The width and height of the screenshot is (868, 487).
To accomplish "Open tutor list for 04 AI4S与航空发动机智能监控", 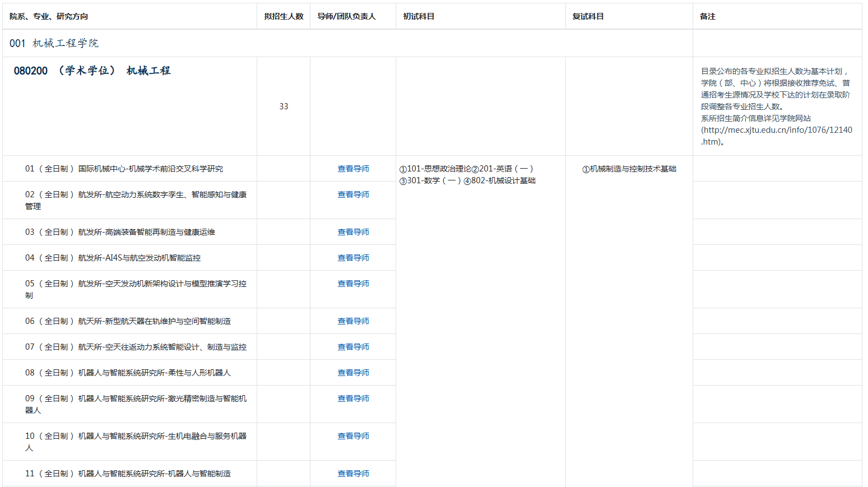I will tap(352, 257).
